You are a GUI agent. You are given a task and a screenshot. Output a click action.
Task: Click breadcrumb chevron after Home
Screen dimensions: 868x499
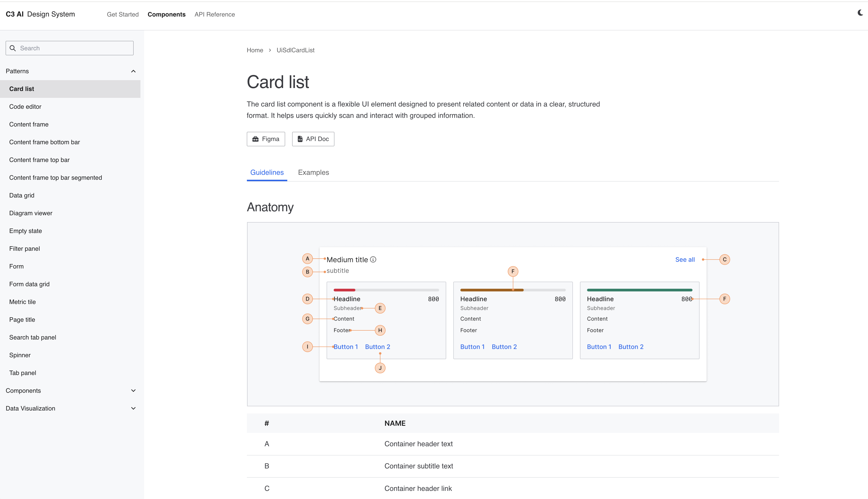pos(270,50)
